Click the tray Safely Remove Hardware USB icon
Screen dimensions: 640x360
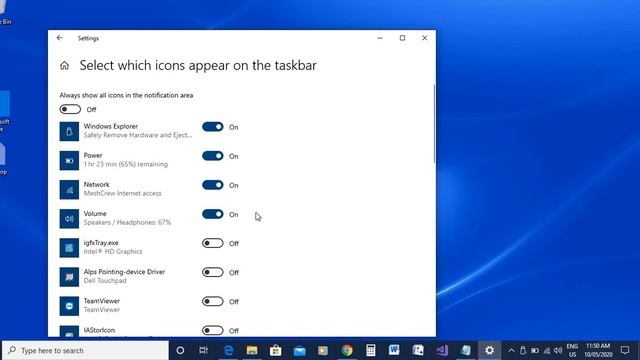(x=523, y=351)
